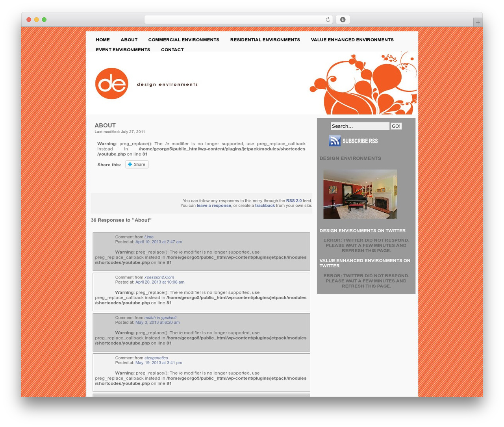The image size is (504, 427).
Task: Click commenter name Limo
Action: (149, 237)
